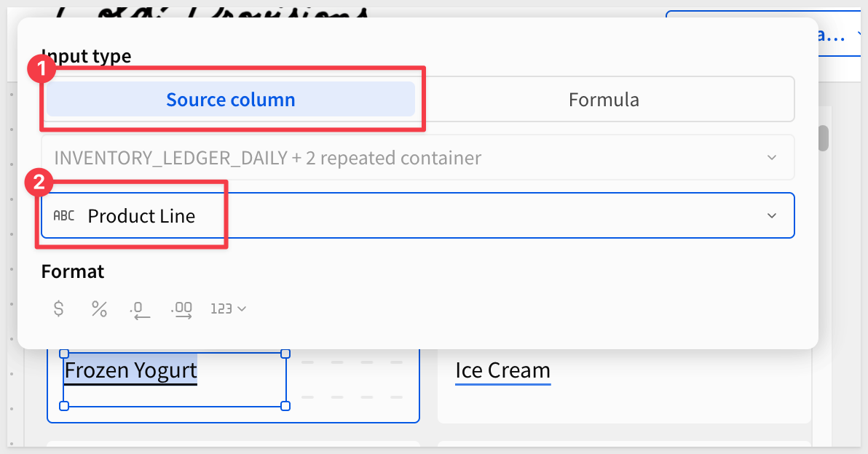Click the ABC text type icon
This screenshot has height=454, width=868.
click(x=64, y=216)
